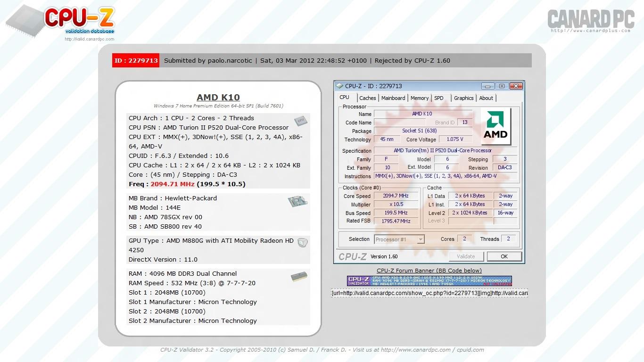
Task: Click the Core Voltage value 1.075 V
Action: click(454, 139)
